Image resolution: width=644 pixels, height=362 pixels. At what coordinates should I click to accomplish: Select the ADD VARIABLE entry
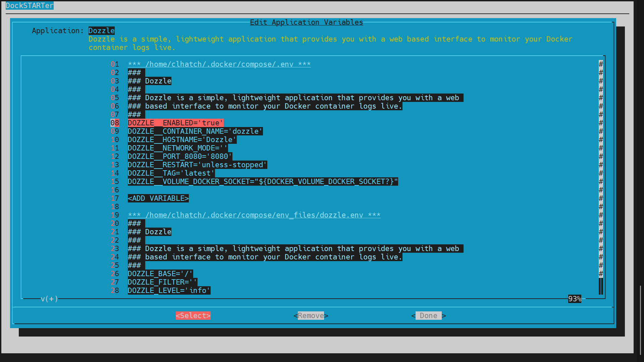[x=158, y=198]
